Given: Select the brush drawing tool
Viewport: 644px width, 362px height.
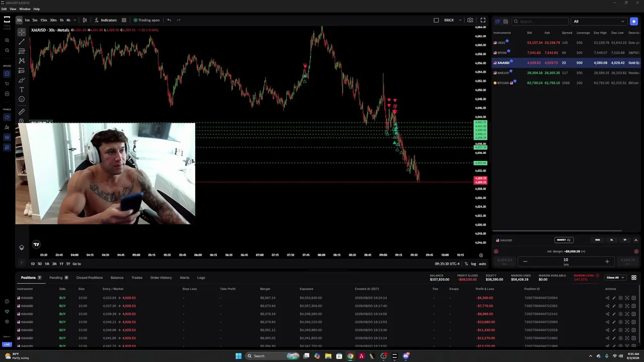Looking at the screenshot, I should (x=22, y=80).
